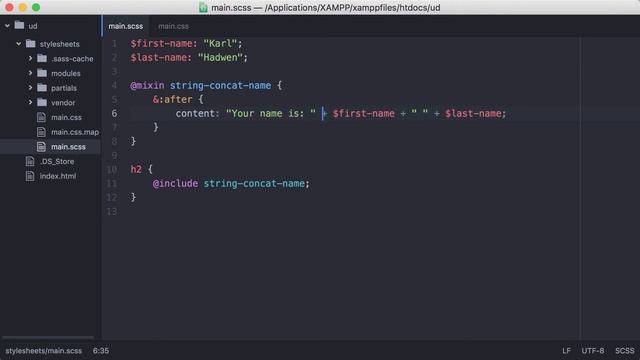Click $last-name variable on line 6
640x360 pixels.
pyautogui.click(x=473, y=113)
